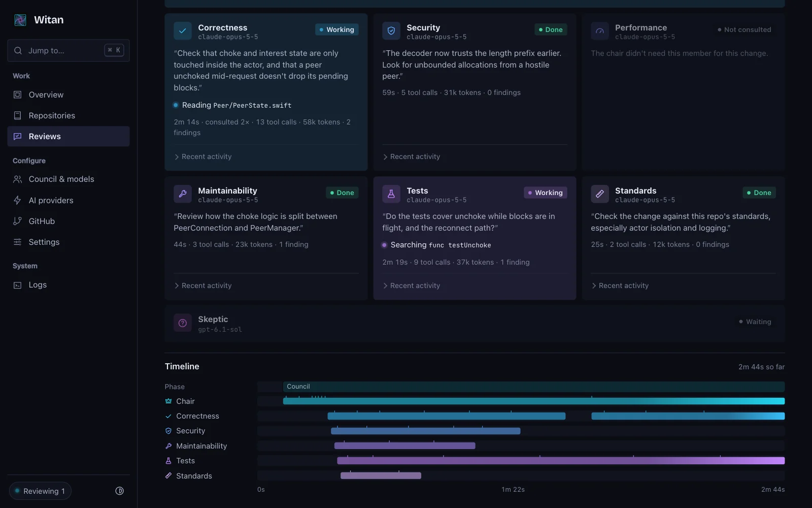Viewport: 812px width, 508px height.
Task: Click the Chair timeline progress bar
Action: coord(533,401)
